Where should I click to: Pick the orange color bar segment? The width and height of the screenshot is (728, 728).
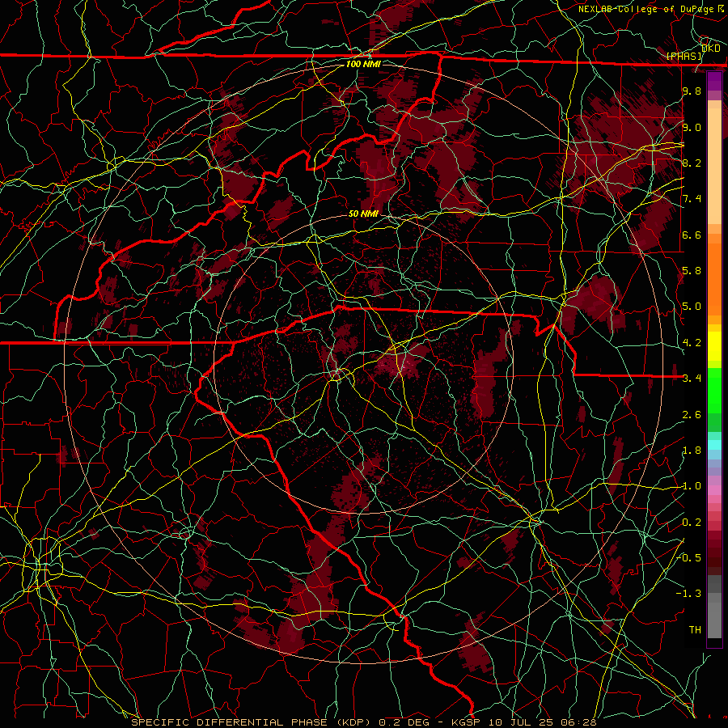point(714,278)
